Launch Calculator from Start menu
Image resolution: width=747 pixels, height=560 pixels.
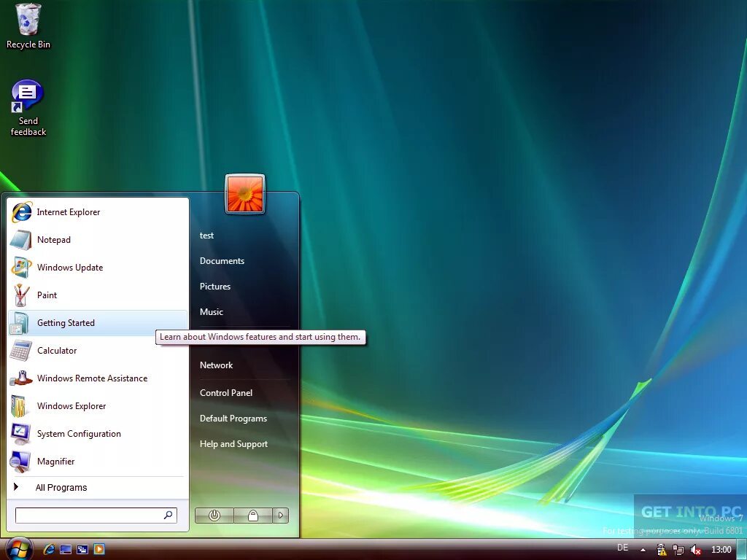[98, 351]
